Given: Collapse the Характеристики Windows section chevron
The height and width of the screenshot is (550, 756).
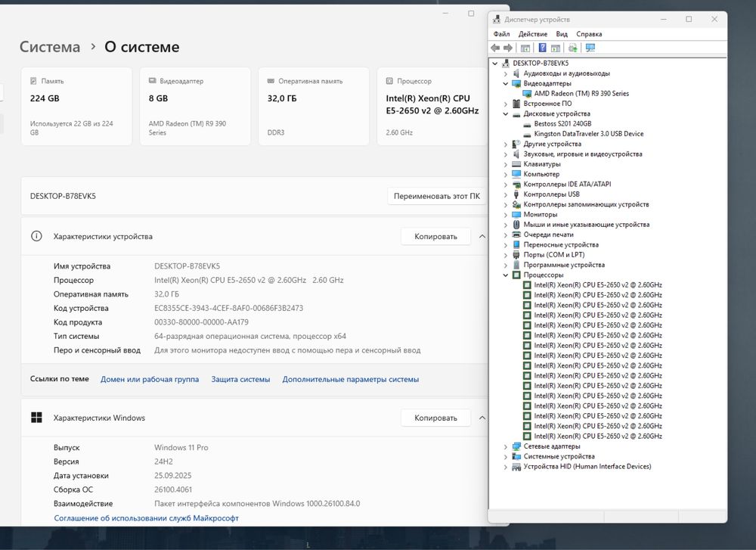Looking at the screenshot, I should coord(482,418).
